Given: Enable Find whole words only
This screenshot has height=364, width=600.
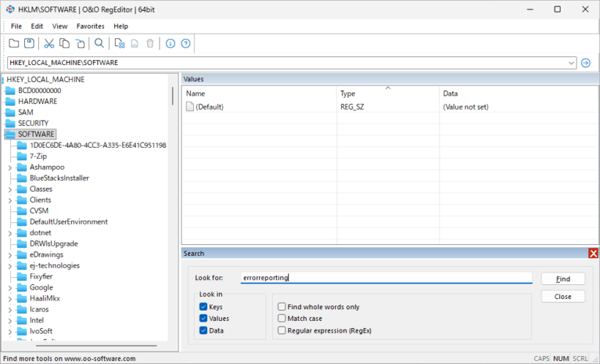Looking at the screenshot, I should [x=282, y=307].
